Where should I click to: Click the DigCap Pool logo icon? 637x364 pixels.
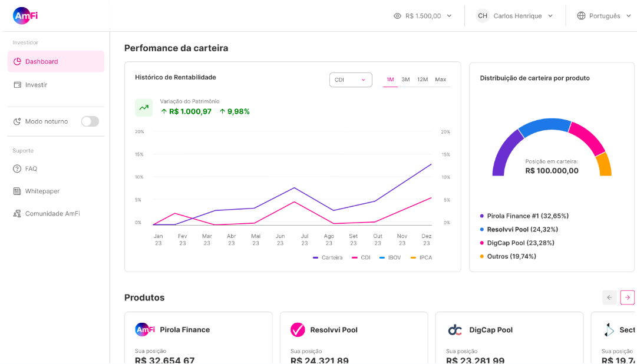pos(455,330)
